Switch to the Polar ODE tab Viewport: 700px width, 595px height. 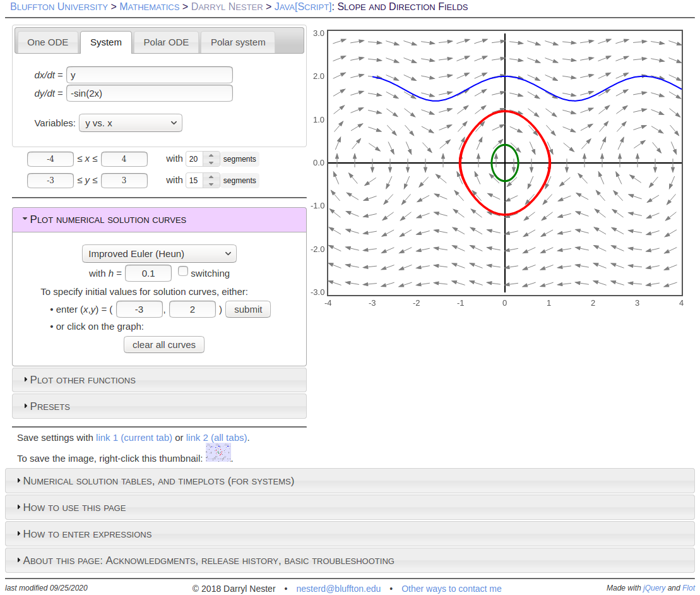point(166,42)
